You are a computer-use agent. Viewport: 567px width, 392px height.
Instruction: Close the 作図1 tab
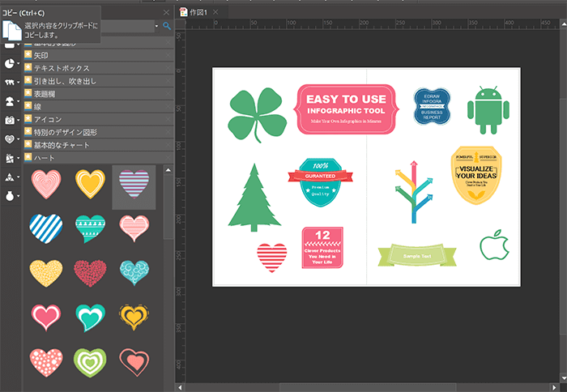point(215,12)
